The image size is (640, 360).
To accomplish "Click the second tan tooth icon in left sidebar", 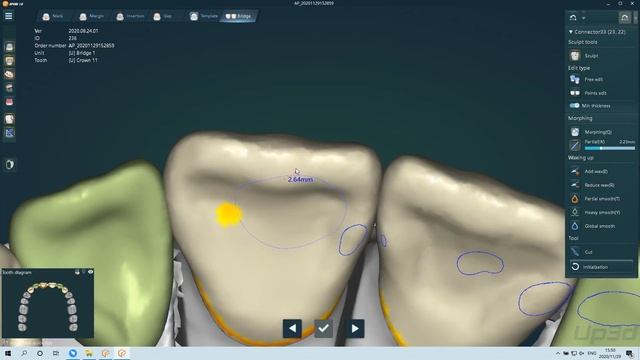I will point(9,61).
